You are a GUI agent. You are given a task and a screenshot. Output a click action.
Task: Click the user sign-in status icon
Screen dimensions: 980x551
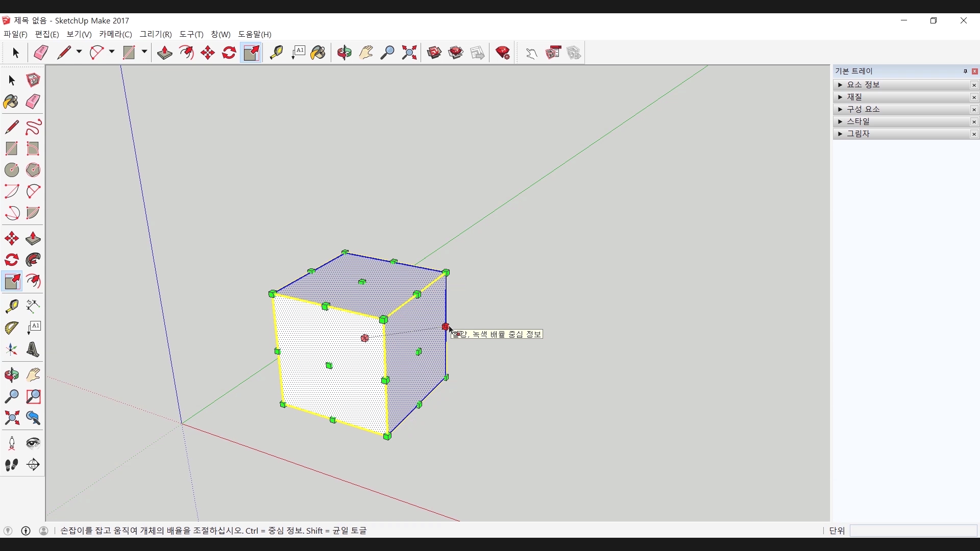pyautogui.click(x=44, y=531)
